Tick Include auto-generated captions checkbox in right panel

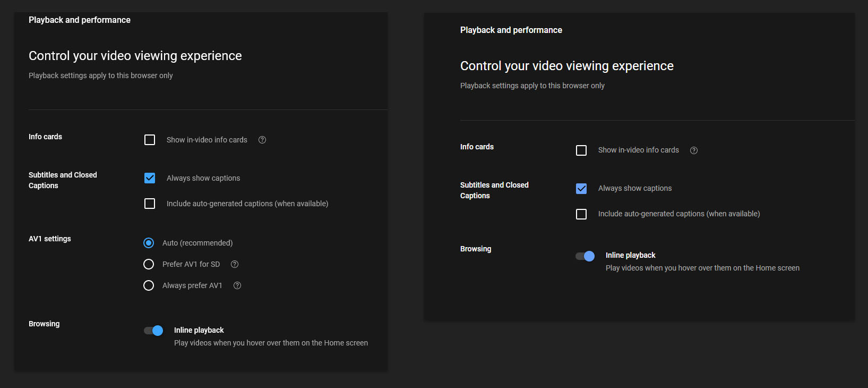(x=581, y=214)
